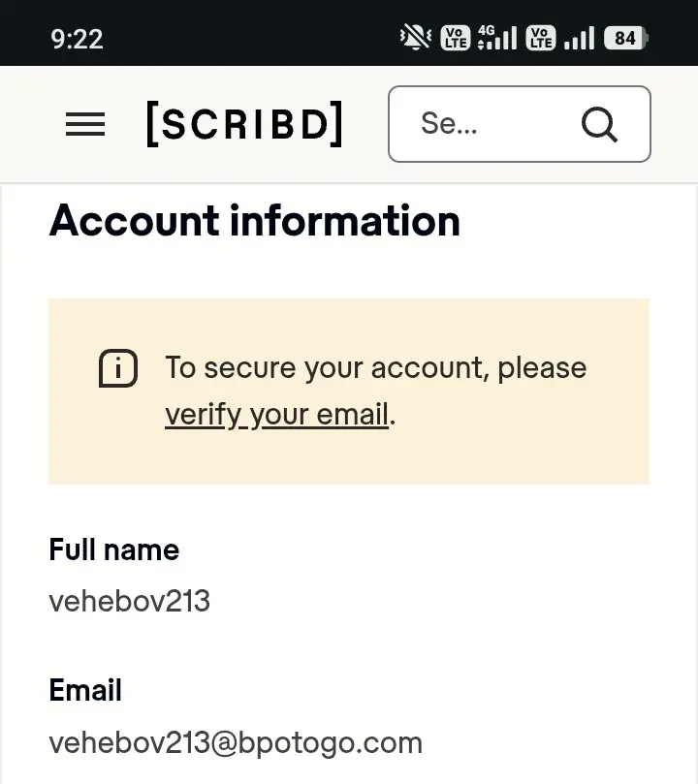This screenshot has width=698, height=784.
Task: Click the Account information heading
Action: (x=255, y=221)
